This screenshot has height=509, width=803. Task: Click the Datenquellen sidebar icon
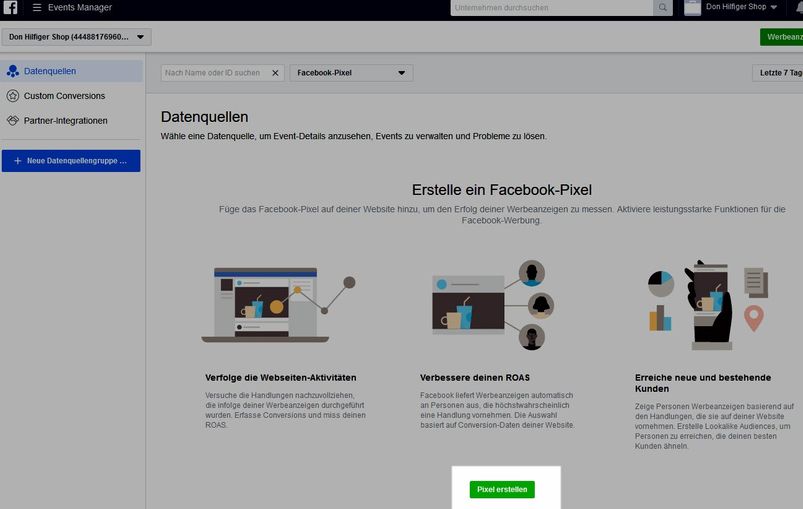tap(13, 71)
